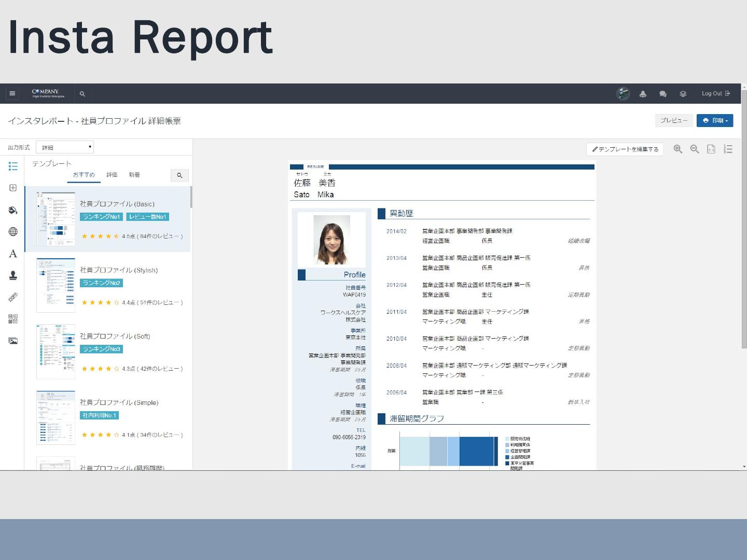Switch to the 新着 template tab

134,175
